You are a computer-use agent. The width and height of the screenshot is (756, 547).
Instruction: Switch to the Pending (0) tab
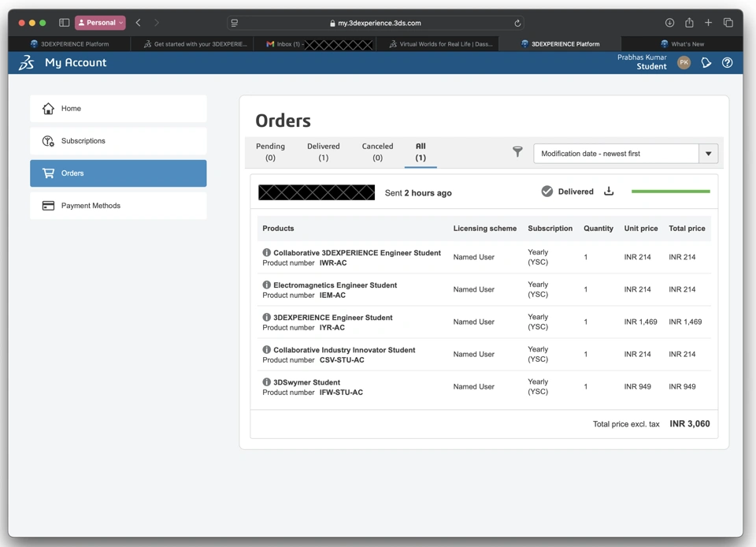[270, 152]
